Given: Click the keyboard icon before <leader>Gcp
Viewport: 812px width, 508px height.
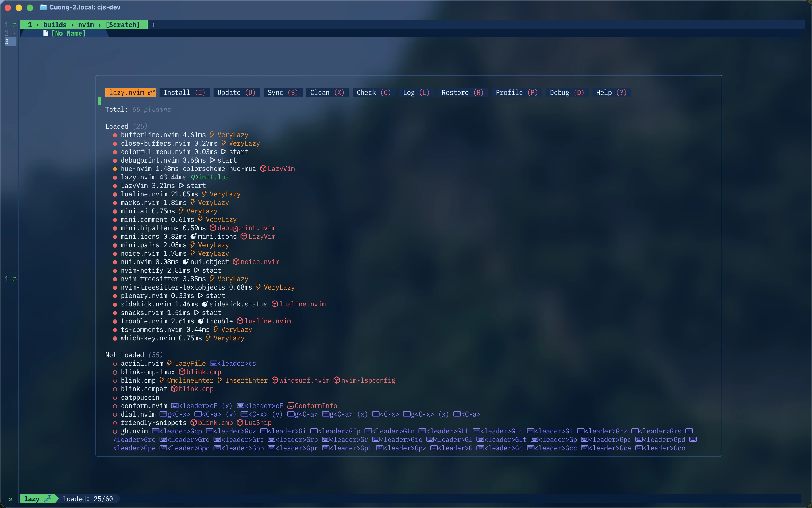Looking at the screenshot, I should (x=155, y=431).
